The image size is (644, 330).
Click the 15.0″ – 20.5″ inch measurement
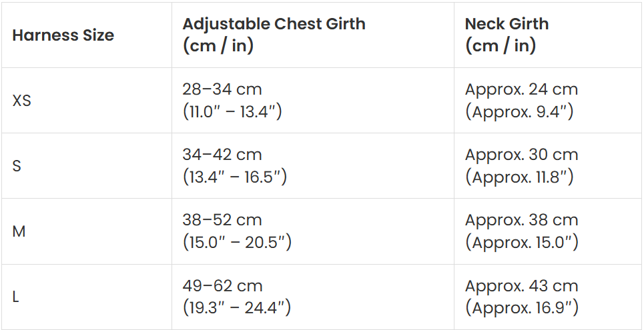[236, 242]
